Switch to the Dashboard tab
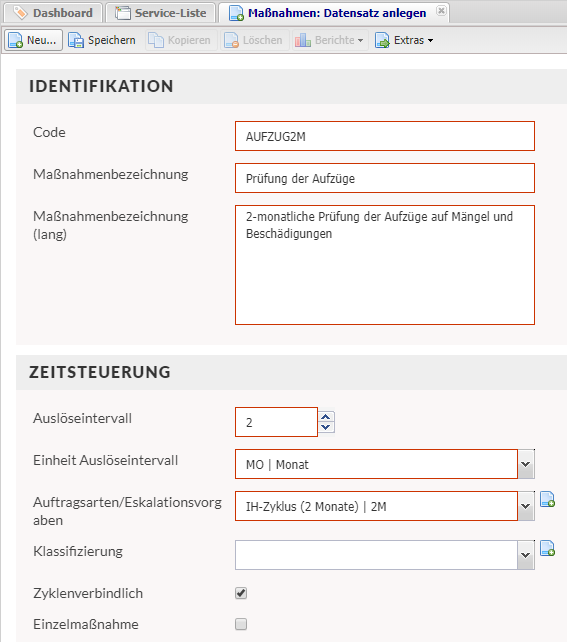Viewport: 567px width, 642px height. tap(53, 13)
